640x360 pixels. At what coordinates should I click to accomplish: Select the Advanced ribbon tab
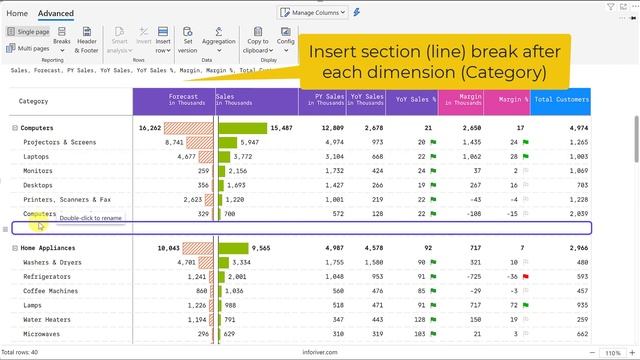click(x=56, y=13)
